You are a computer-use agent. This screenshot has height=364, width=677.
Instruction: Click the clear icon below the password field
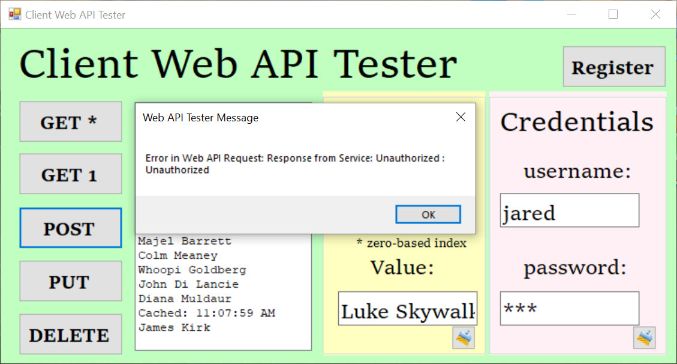[645, 337]
